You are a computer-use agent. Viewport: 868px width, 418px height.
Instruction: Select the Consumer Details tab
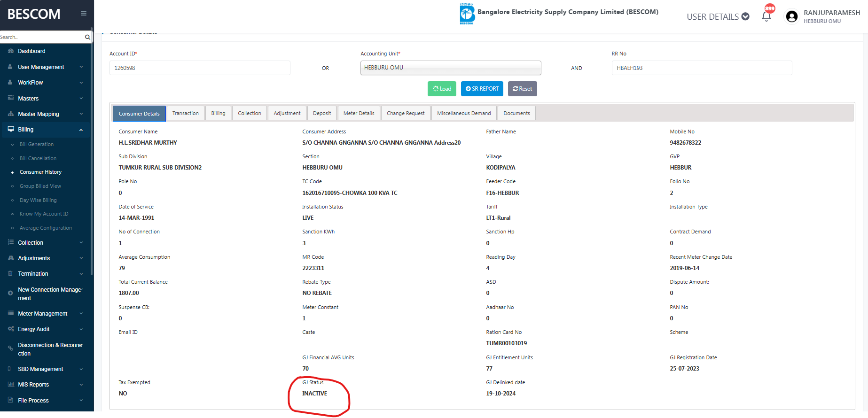[x=139, y=114]
